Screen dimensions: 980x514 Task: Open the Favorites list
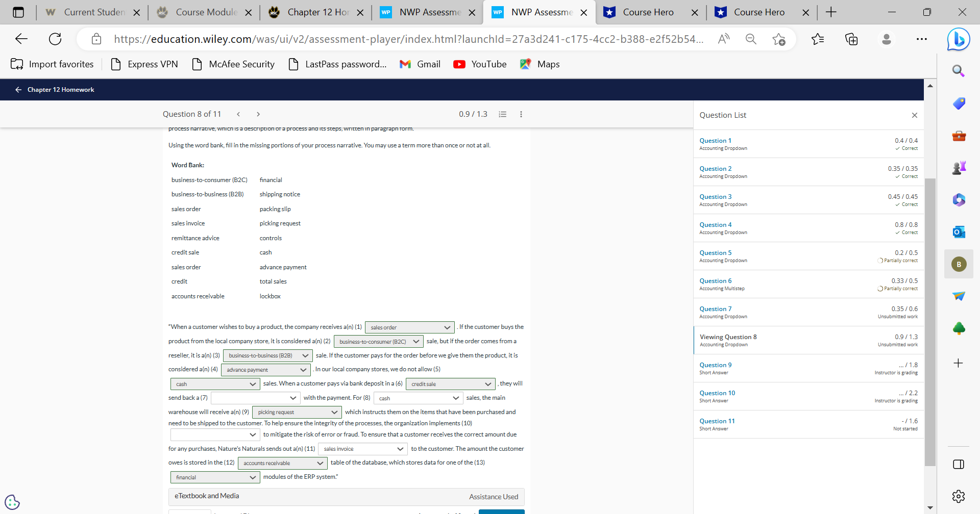click(818, 39)
